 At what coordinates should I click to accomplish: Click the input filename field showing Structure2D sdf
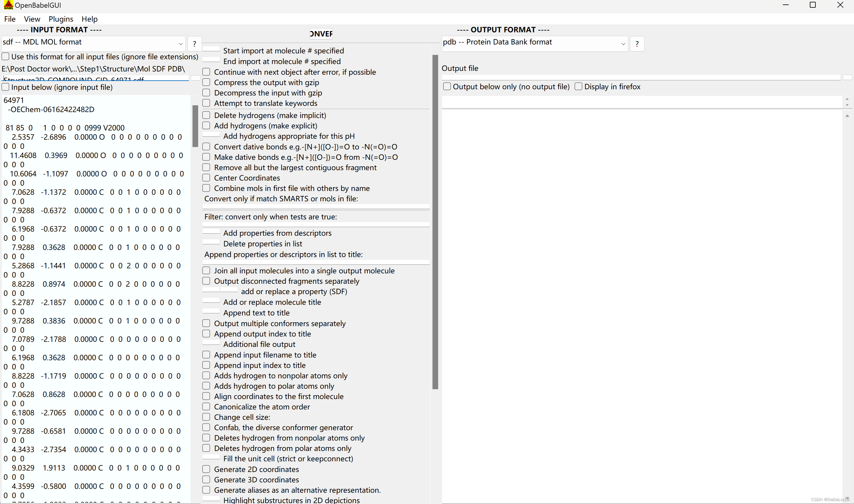pyautogui.click(x=95, y=78)
